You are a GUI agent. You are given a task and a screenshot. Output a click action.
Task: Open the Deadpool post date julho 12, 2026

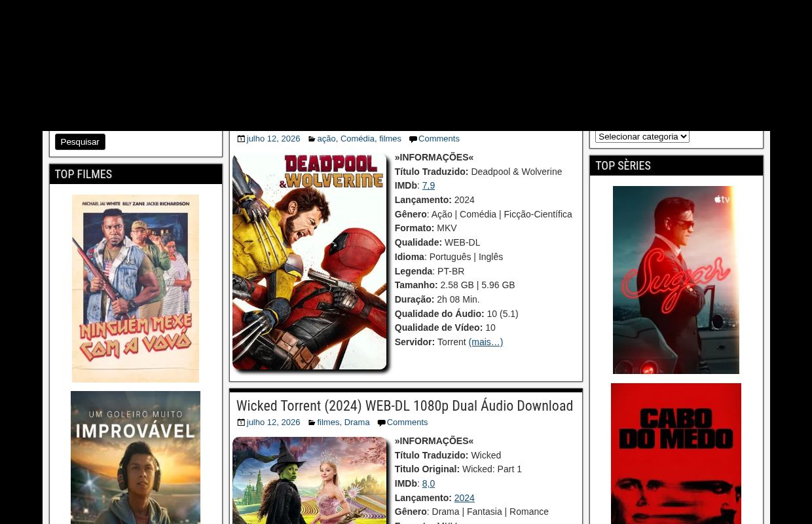[x=273, y=138]
